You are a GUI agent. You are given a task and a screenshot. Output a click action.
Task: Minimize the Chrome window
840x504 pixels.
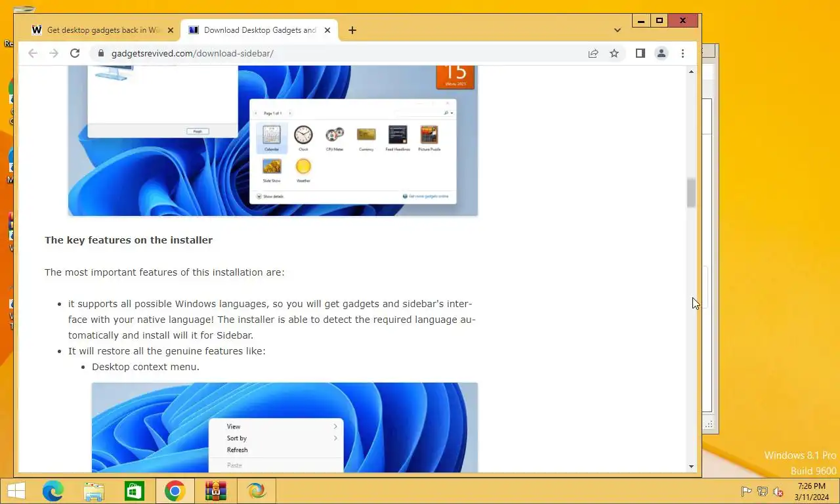[641, 21]
